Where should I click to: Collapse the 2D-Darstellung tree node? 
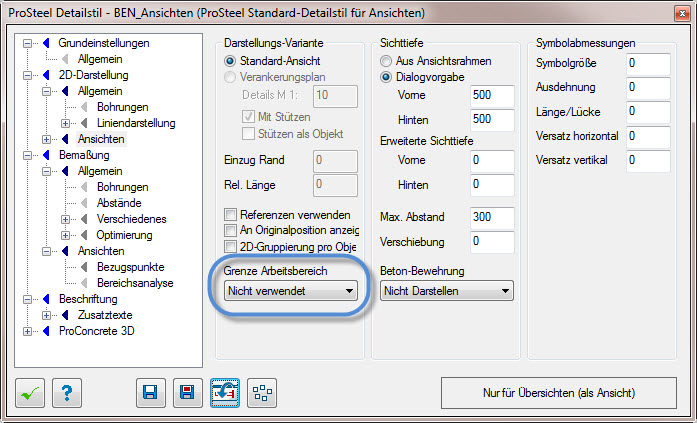(x=28, y=75)
